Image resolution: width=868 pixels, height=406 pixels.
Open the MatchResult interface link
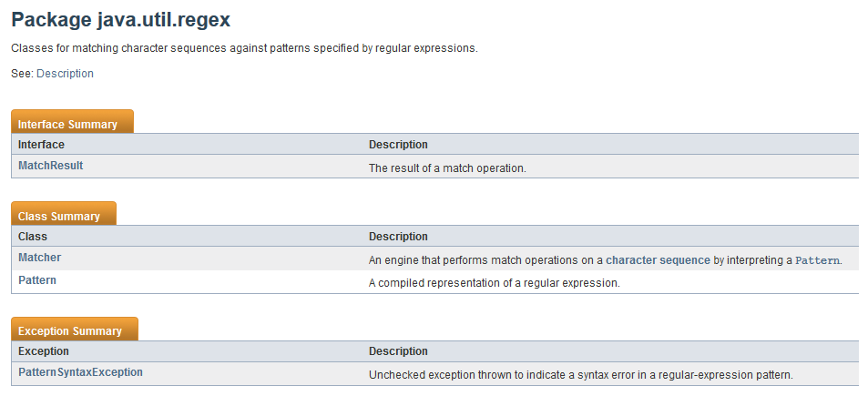click(x=50, y=167)
